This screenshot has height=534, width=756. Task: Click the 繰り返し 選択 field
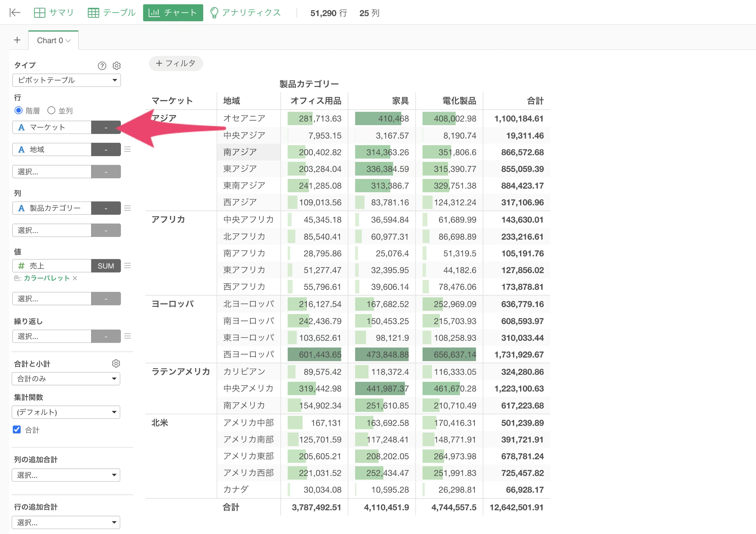52,336
